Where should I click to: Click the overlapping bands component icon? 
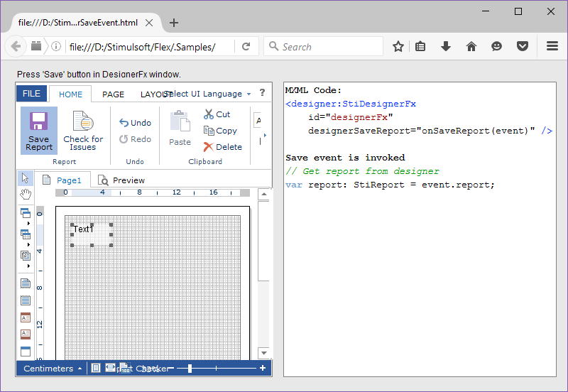tap(26, 213)
